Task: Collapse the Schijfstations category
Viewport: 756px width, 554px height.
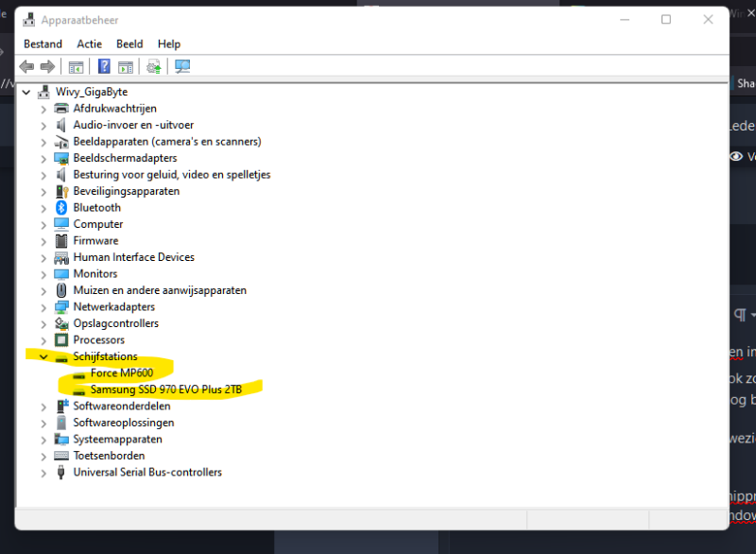Action: pyautogui.click(x=43, y=356)
